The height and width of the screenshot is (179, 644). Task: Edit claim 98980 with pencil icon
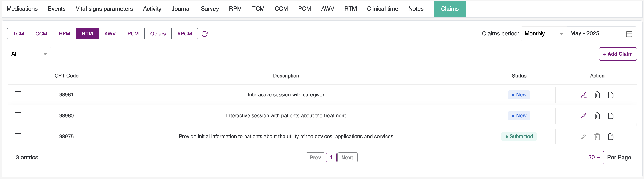pyautogui.click(x=584, y=116)
